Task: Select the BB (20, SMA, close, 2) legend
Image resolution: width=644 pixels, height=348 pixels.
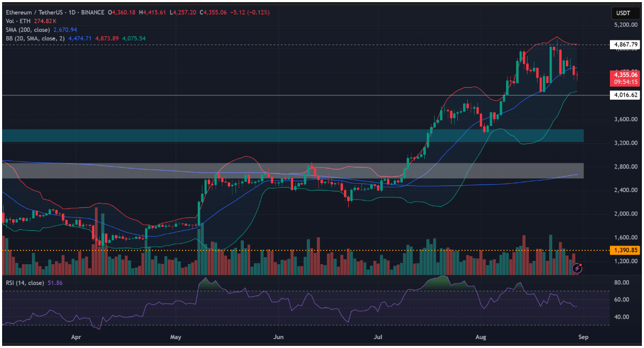Action: coord(36,38)
